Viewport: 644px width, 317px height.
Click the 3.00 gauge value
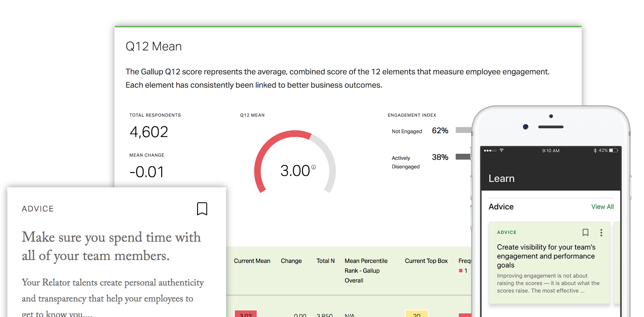pyautogui.click(x=295, y=171)
